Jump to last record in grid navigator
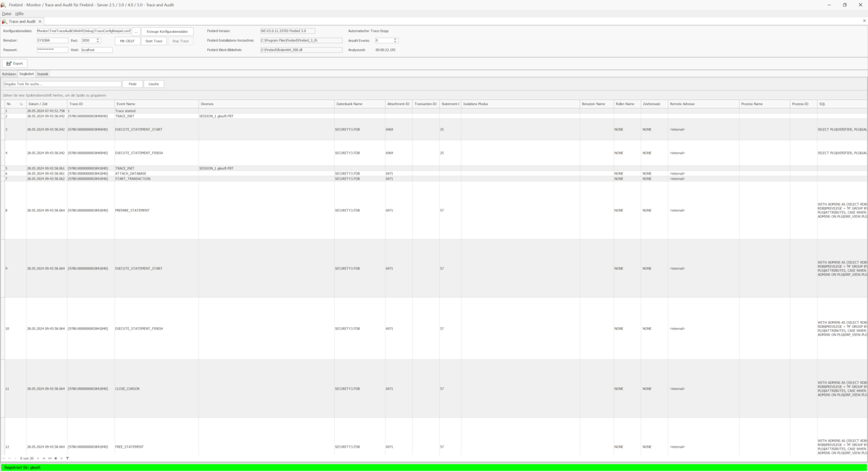This screenshot has height=472, width=868. click(50, 458)
